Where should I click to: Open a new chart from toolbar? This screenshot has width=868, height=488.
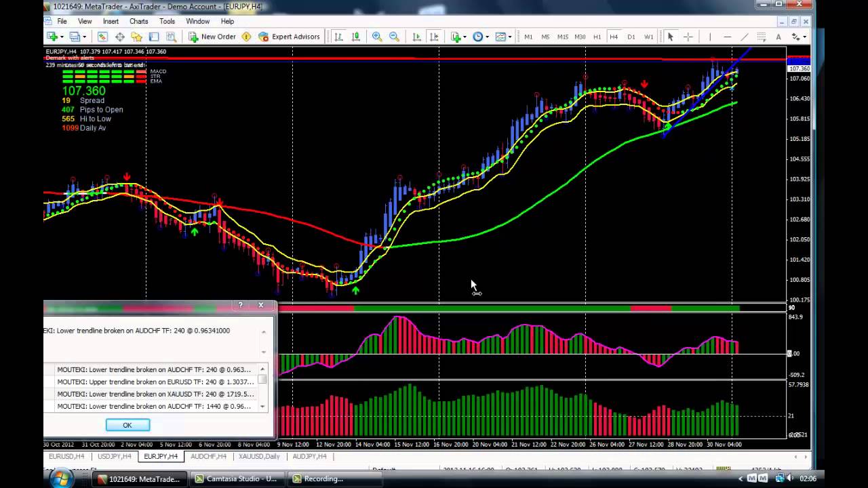[x=52, y=37]
